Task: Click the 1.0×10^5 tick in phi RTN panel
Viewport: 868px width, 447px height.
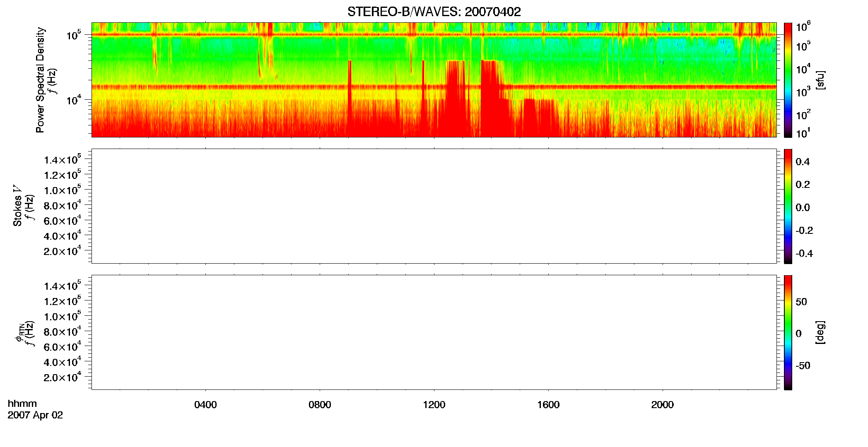Action: point(63,316)
